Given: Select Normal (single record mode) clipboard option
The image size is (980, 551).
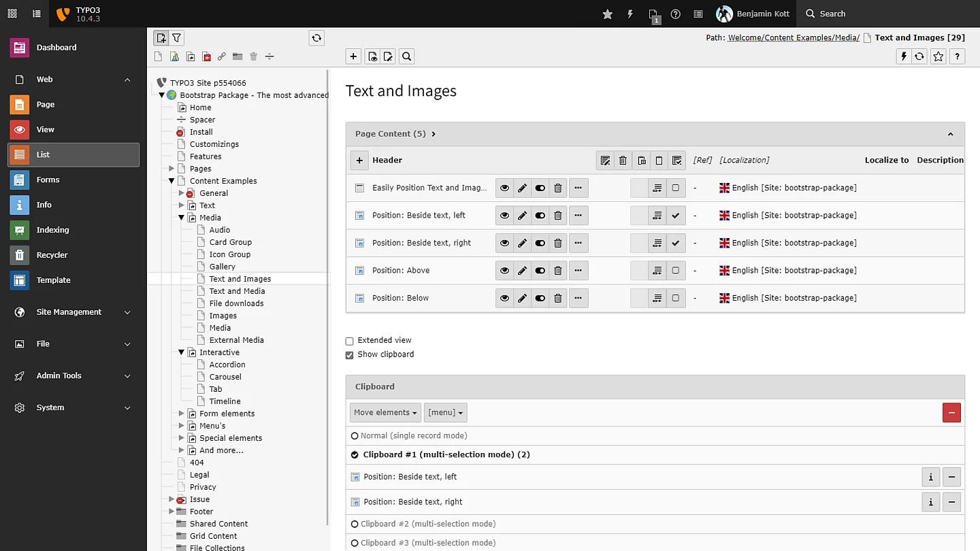Looking at the screenshot, I should [x=355, y=436].
